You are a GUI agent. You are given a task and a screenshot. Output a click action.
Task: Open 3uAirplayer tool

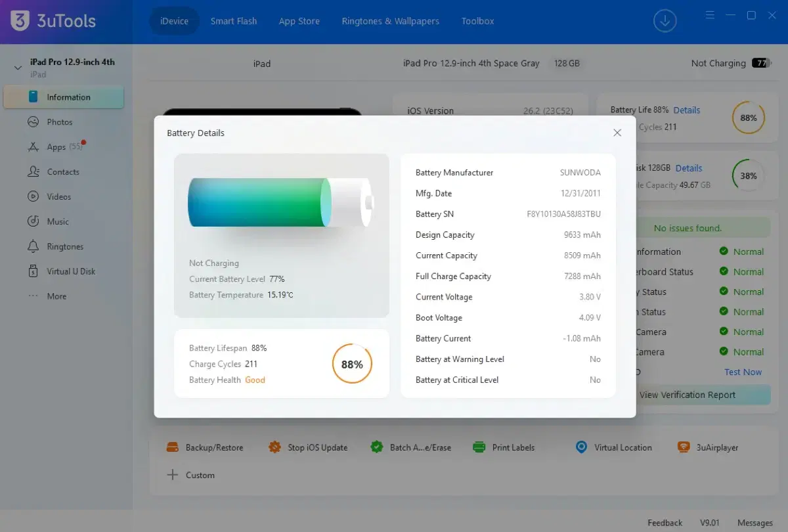pyautogui.click(x=708, y=447)
